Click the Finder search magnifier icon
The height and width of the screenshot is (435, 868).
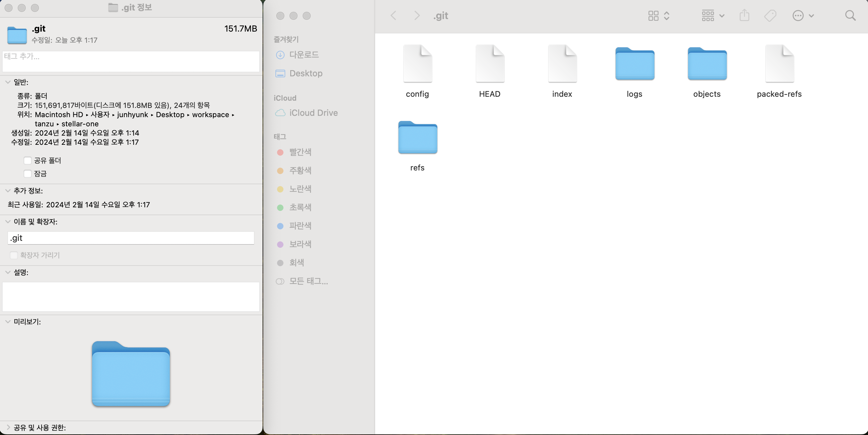tap(850, 15)
